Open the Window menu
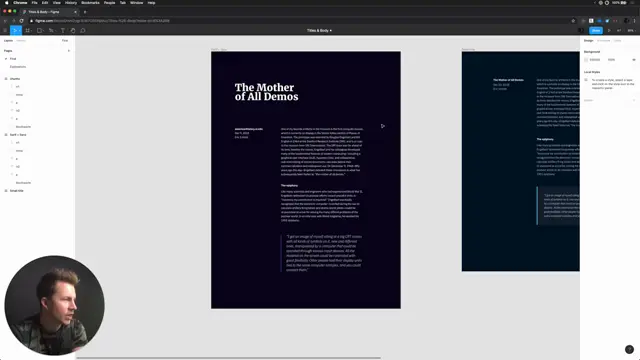Image resolution: width=640 pixels, height=360 pixels. coord(136,2)
